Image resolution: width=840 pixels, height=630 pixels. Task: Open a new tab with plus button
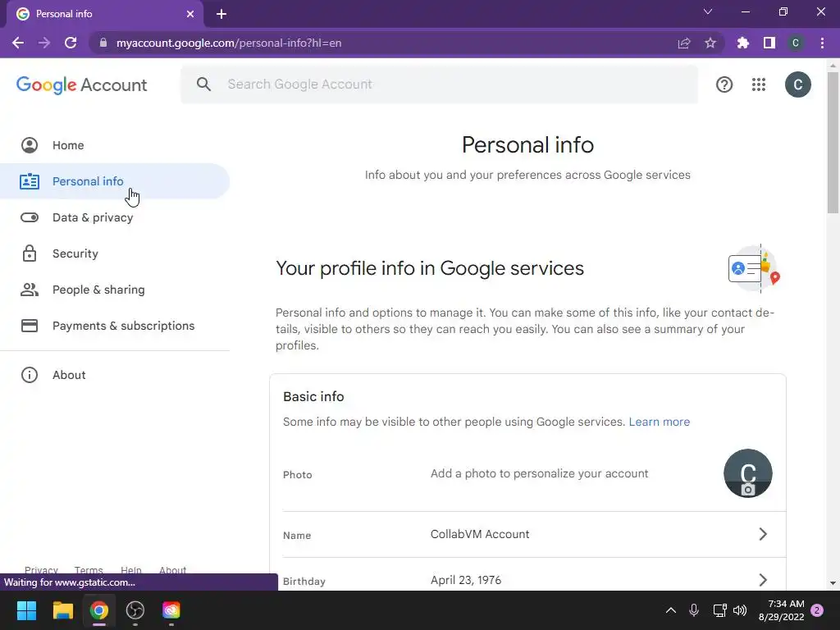coord(221,14)
